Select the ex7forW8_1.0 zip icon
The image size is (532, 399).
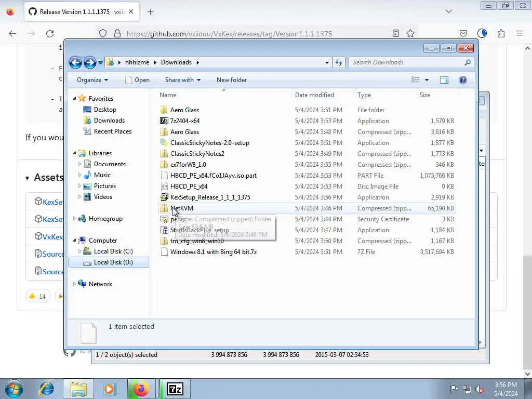164,165
